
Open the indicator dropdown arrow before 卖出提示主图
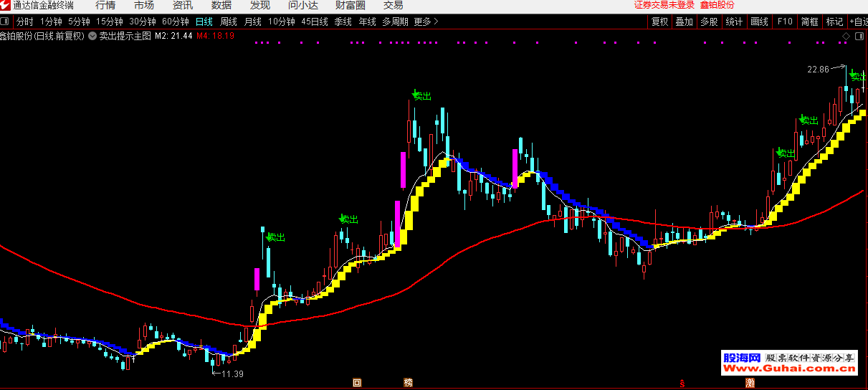pyautogui.click(x=92, y=35)
